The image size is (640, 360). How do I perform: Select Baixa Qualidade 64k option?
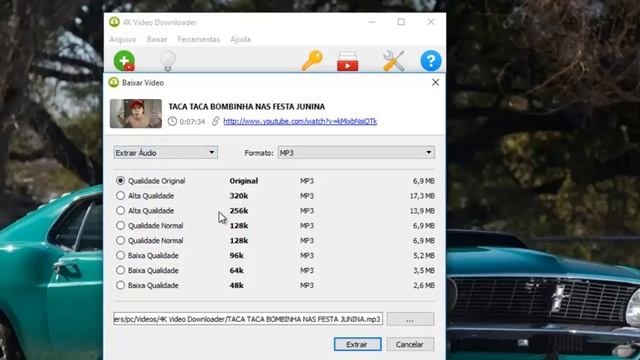click(x=120, y=270)
